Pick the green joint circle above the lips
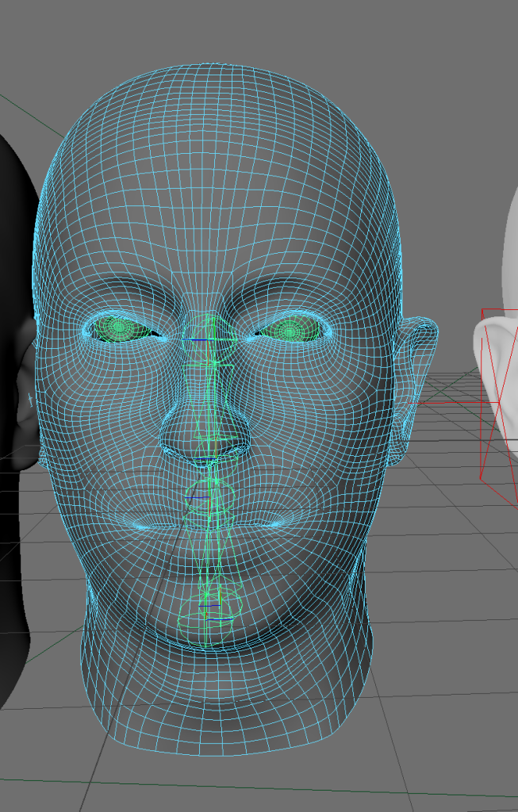Image resolution: width=518 pixels, height=812 pixels. click(208, 496)
